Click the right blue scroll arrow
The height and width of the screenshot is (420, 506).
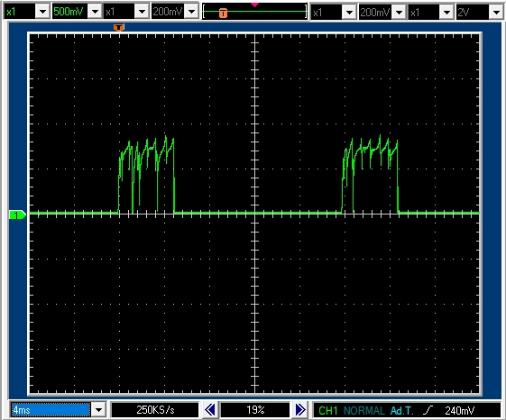pos(300,410)
